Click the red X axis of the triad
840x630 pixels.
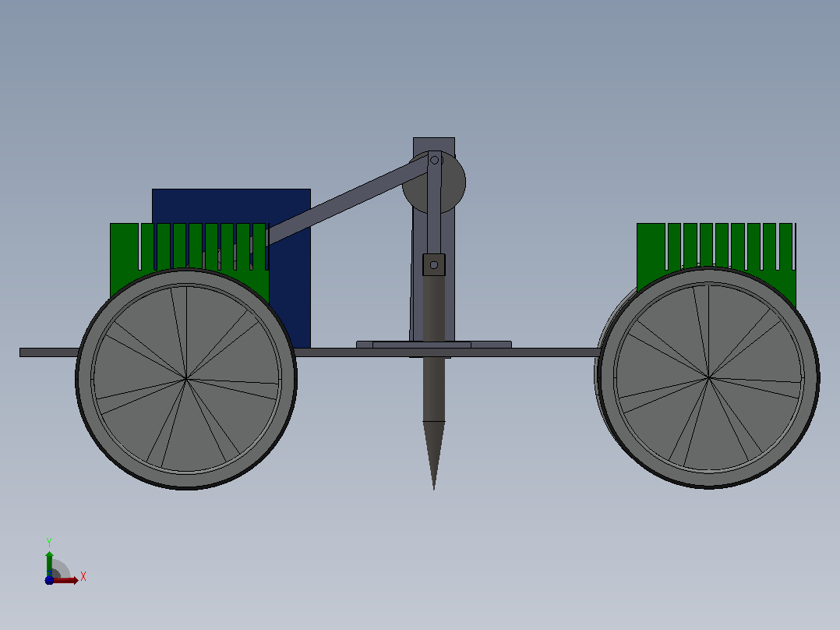[66, 580]
